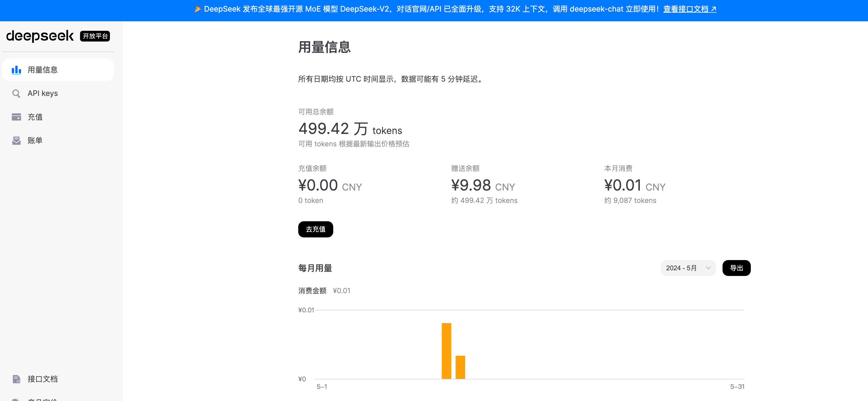Click the ¥0.01 CNY monthly spend value

click(x=635, y=185)
